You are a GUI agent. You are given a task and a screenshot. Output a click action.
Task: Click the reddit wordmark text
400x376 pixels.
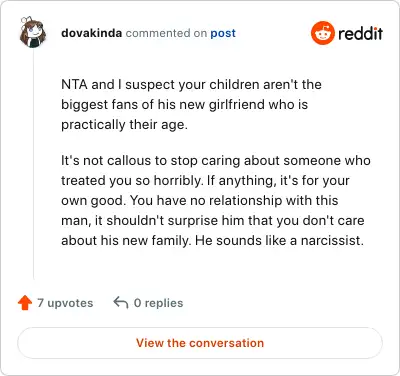coord(360,33)
